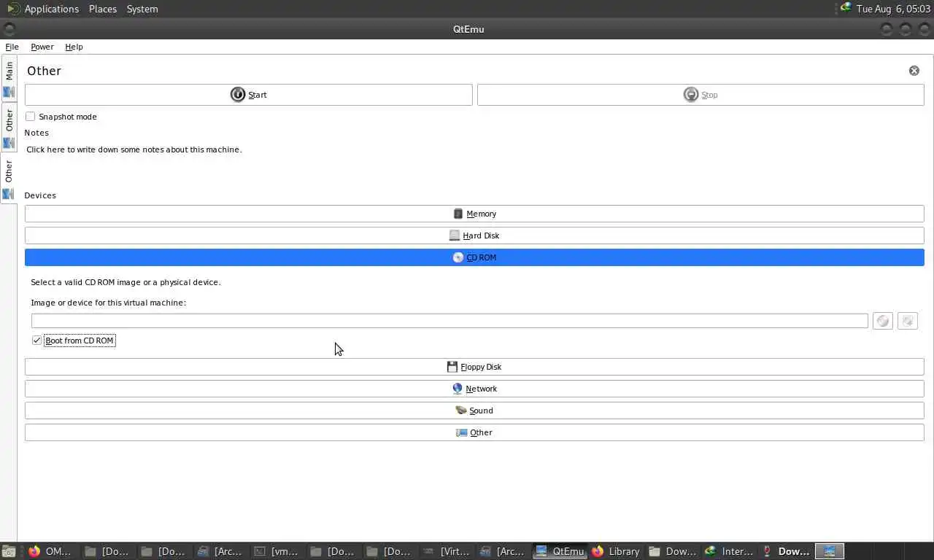Expand the Memory device section
The image size is (934, 560).
click(474, 214)
